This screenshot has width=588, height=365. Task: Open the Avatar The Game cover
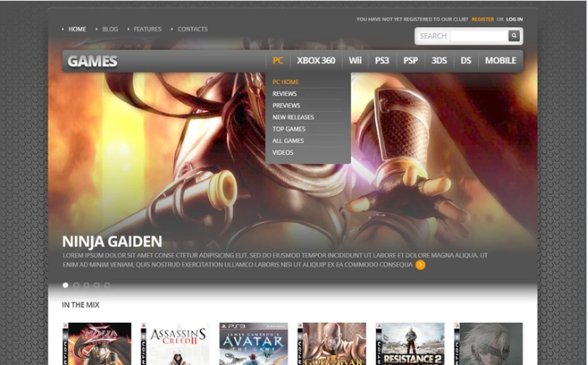coord(253,344)
